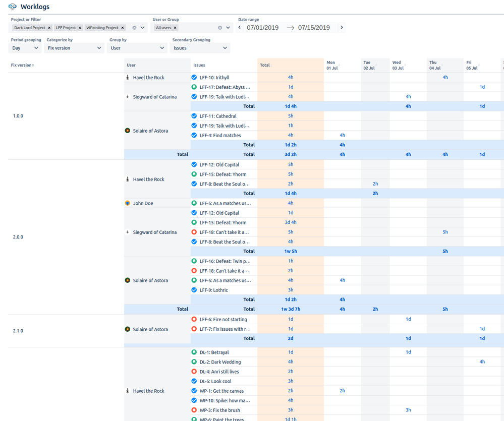Screen dimensions: 504x421
Task: Expand the User or Group selector chevron
Action: click(228, 28)
